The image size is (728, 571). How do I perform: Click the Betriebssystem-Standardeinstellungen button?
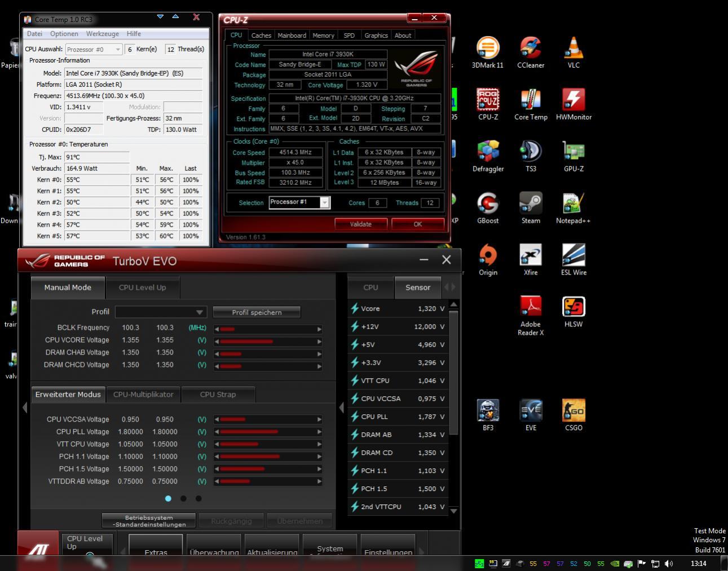149,521
